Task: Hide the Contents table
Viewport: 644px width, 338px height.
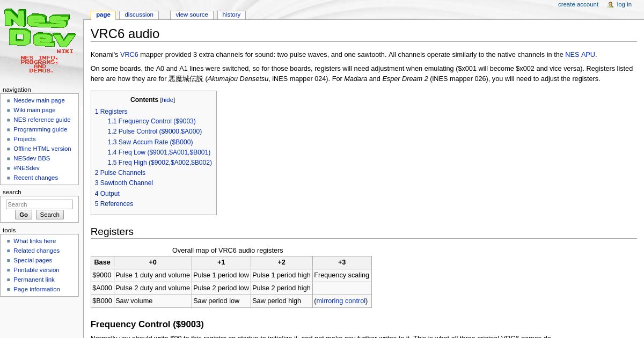Action: pos(167,100)
